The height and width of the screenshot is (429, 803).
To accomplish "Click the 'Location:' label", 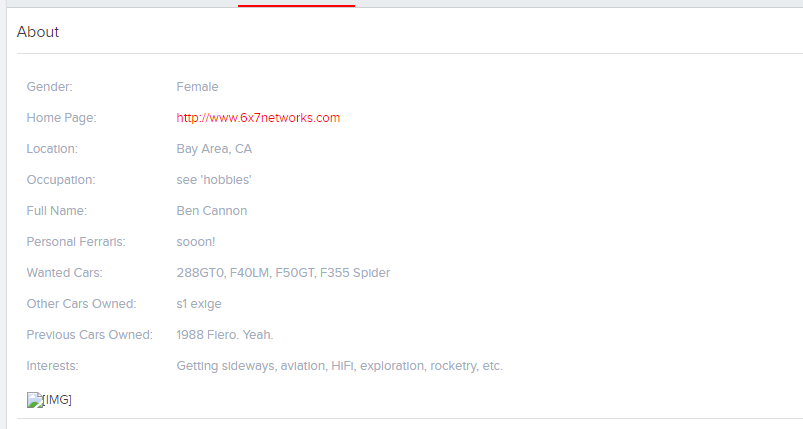I will [52, 149].
